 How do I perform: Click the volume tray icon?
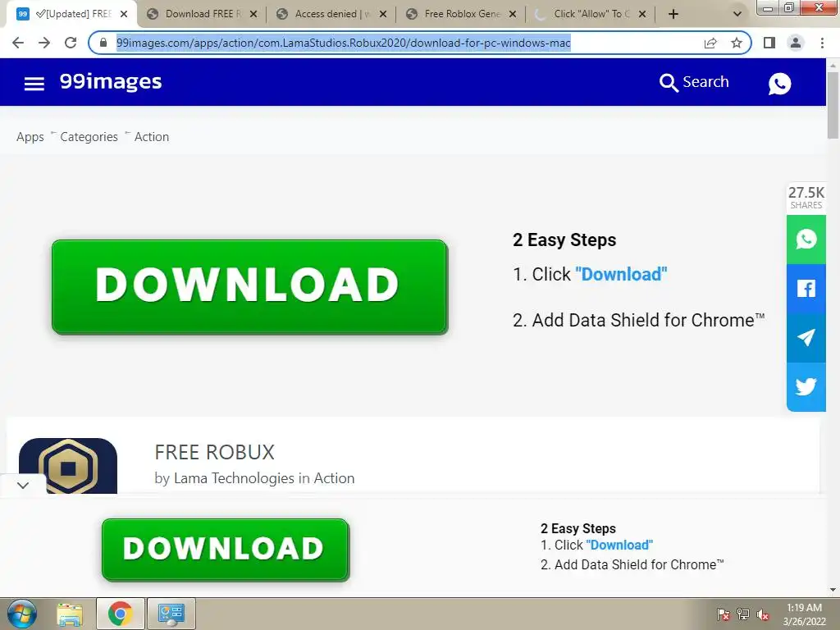pyautogui.click(x=763, y=614)
